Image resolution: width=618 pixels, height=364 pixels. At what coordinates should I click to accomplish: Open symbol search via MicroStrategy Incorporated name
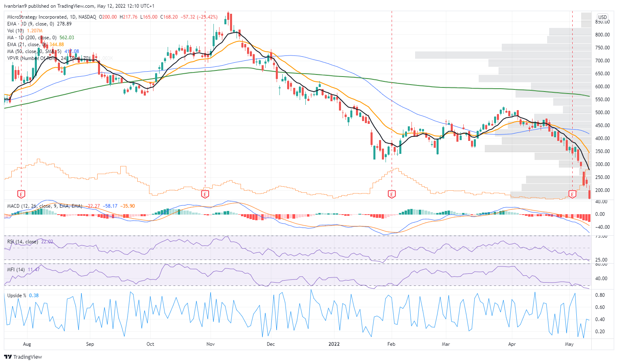36,17
